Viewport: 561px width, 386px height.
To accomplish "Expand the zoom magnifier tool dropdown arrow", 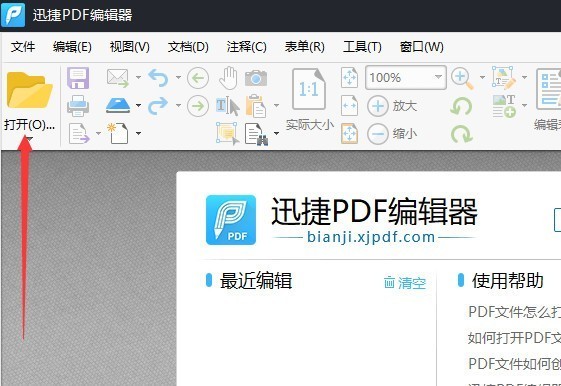I will click(x=482, y=77).
